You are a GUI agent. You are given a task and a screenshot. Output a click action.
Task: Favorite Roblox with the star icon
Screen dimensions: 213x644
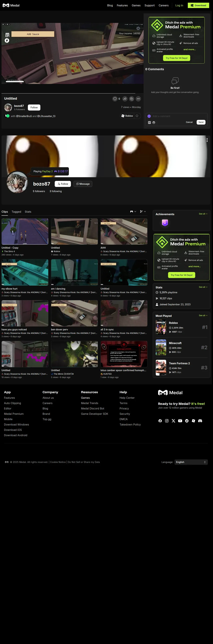(x=137, y=116)
